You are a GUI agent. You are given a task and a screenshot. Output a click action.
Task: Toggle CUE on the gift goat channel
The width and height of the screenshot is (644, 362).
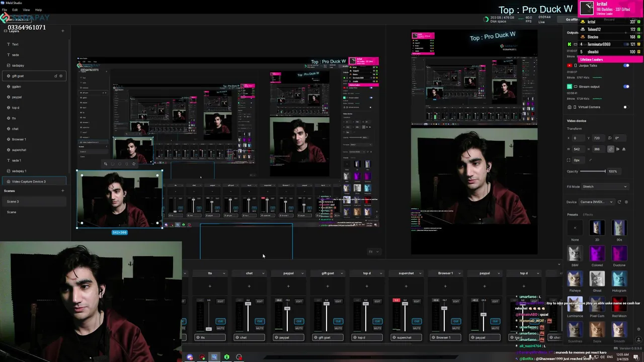pyautogui.click(x=338, y=321)
